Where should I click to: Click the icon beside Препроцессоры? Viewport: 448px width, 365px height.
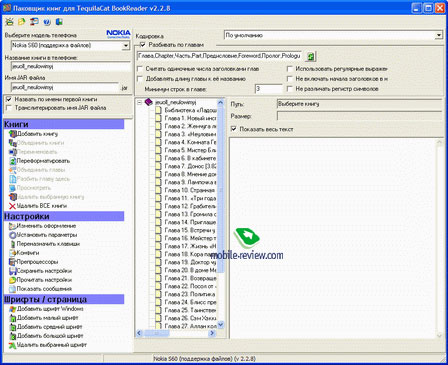click(x=13, y=262)
